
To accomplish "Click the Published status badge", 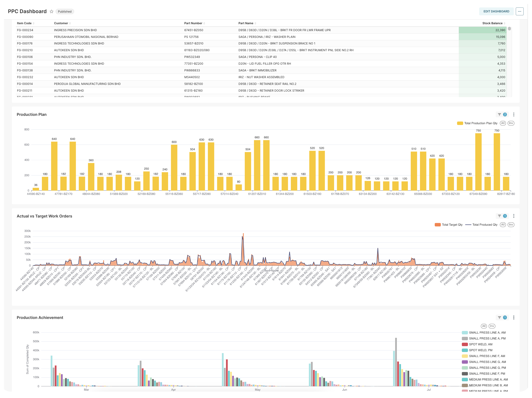I will coord(65,11).
